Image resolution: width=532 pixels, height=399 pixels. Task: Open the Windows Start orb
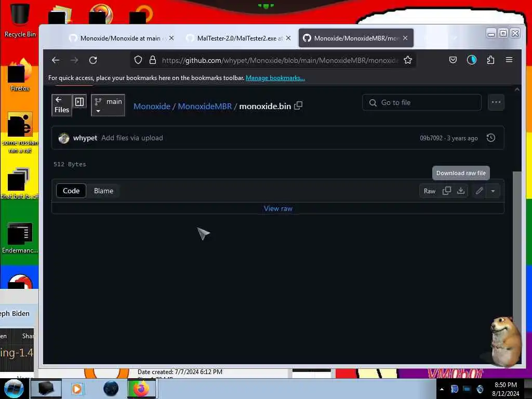tap(14, 389)
